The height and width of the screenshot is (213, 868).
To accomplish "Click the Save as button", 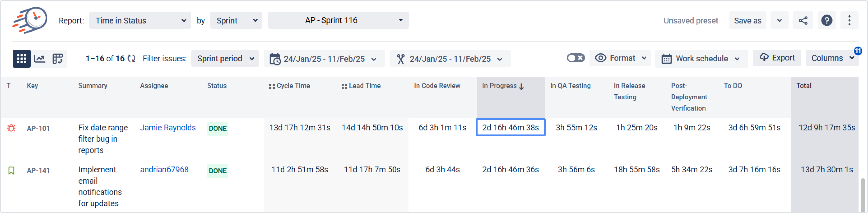I will pos(747,21).
